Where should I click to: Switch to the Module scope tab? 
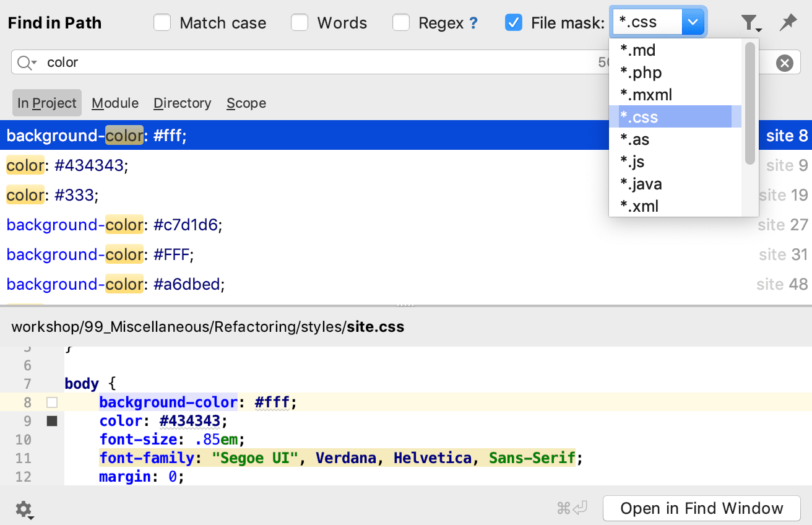click(115, 103)
